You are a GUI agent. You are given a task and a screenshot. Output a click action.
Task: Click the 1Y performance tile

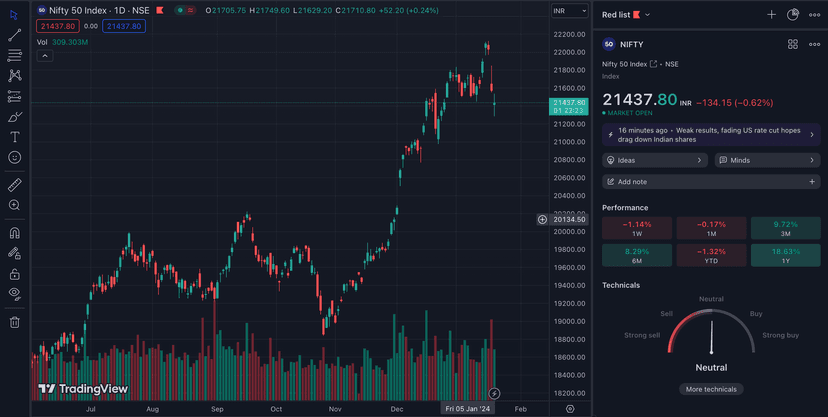pos(785,256)
